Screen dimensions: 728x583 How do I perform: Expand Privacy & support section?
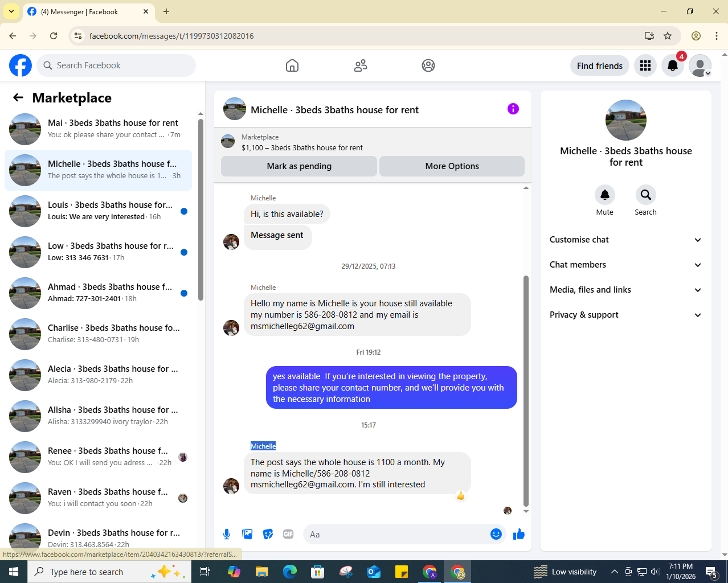click(x=626, y=315)
